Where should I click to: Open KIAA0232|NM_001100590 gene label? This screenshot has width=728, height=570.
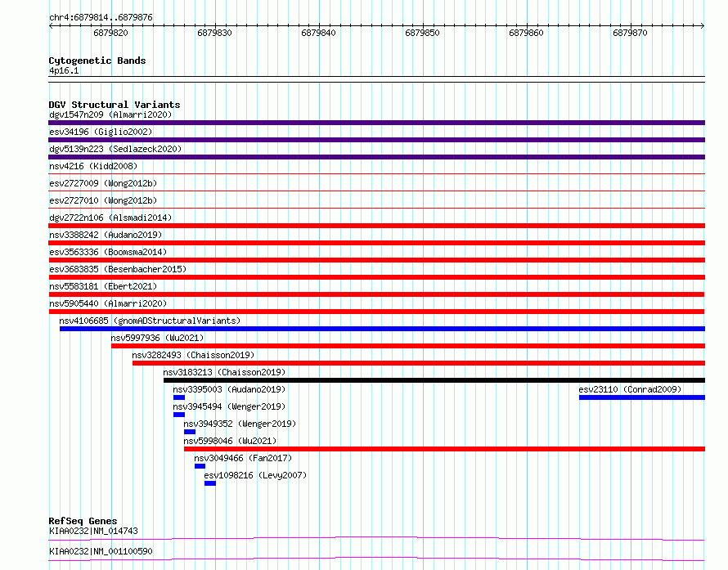pyautogui.click(x=101, y=551)
